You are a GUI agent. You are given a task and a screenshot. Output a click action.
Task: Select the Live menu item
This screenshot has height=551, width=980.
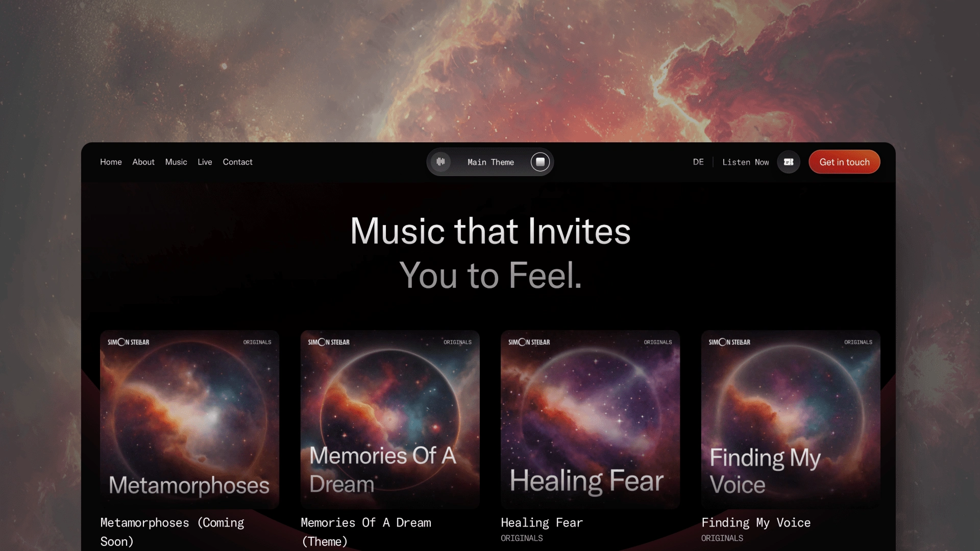click(205, 161)
